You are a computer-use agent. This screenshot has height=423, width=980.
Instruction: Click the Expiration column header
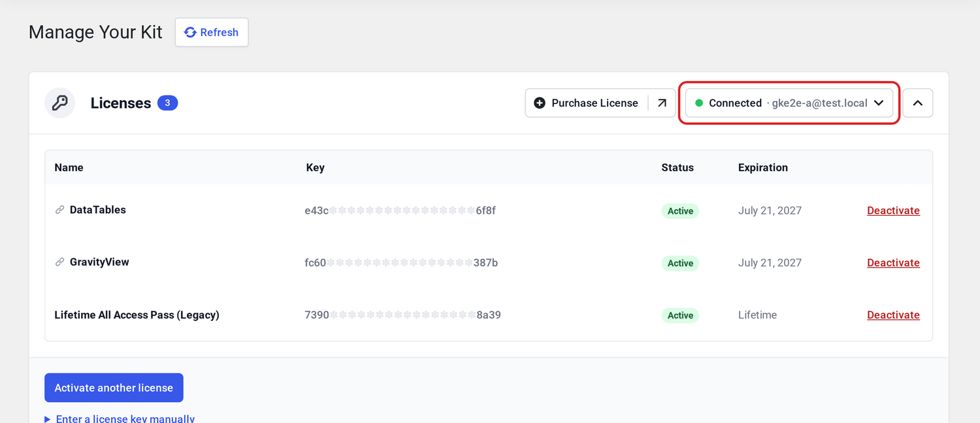763,167
